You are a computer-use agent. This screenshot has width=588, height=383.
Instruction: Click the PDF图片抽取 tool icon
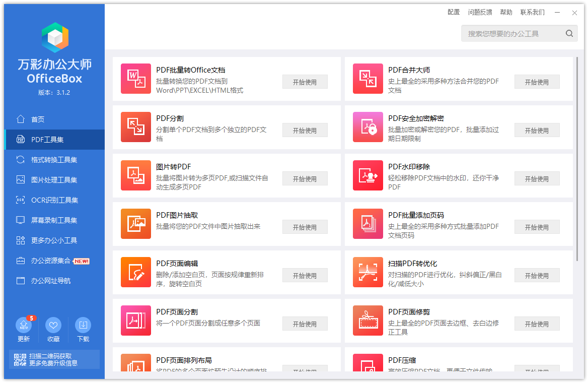136,224
